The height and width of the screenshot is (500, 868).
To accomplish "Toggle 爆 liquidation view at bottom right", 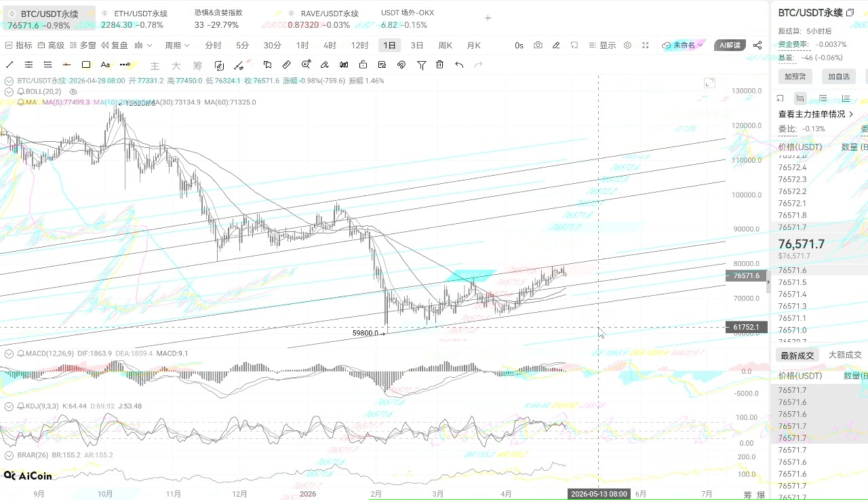I will coord(761,495).
